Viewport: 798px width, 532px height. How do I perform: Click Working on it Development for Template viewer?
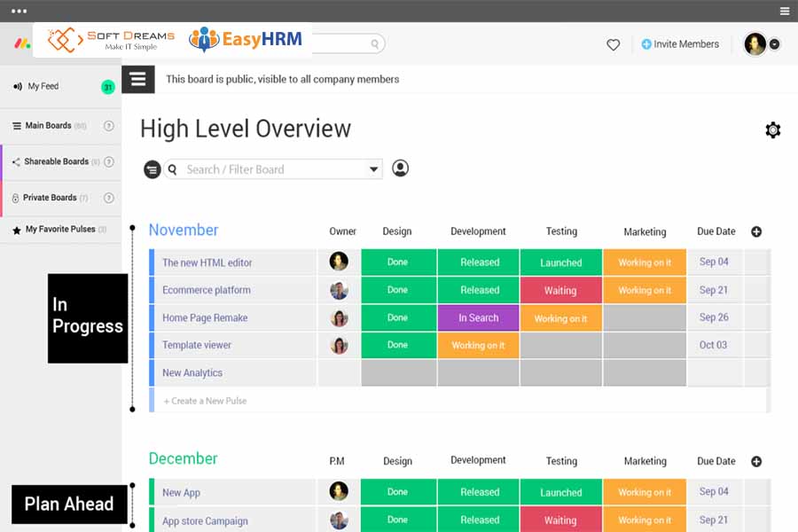coord(479,345)
